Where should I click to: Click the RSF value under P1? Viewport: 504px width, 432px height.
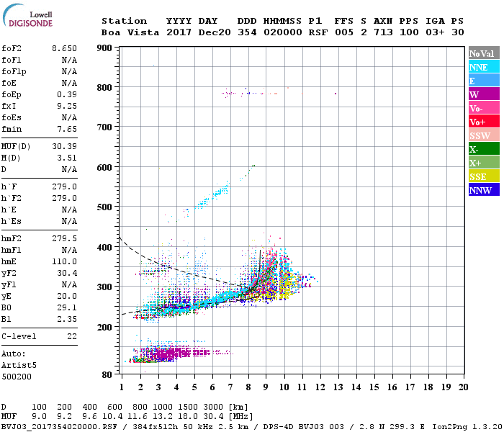(x=318, y=32)
